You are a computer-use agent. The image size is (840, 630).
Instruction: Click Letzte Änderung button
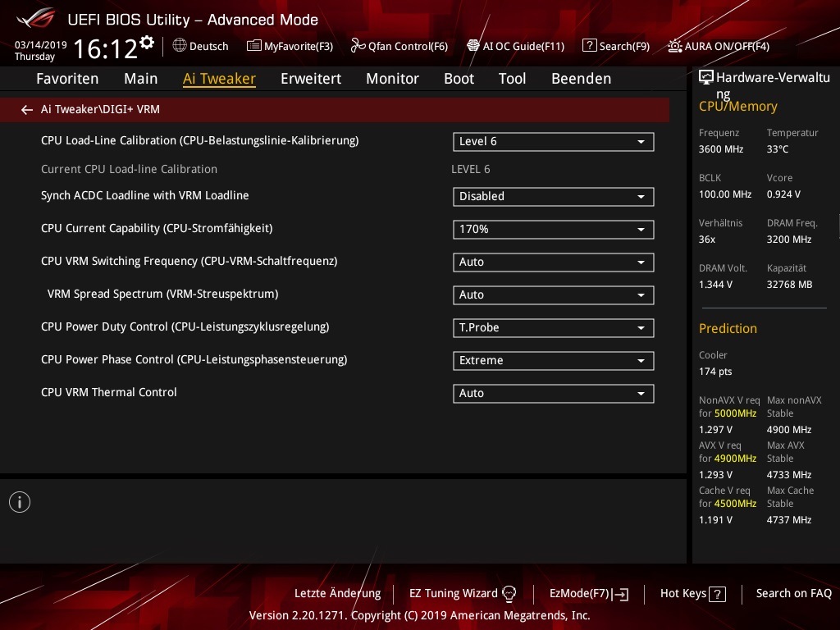point(337,594)
